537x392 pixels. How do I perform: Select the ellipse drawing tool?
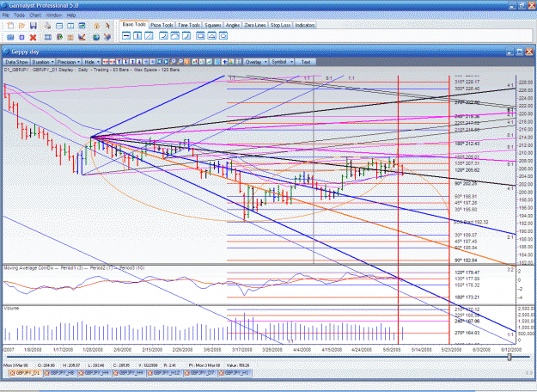(223, 35)
